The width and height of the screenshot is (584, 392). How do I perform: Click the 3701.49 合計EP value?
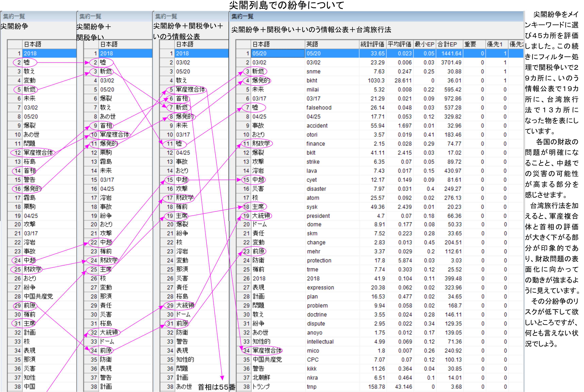pyautogui.click(x=451, y=63)
